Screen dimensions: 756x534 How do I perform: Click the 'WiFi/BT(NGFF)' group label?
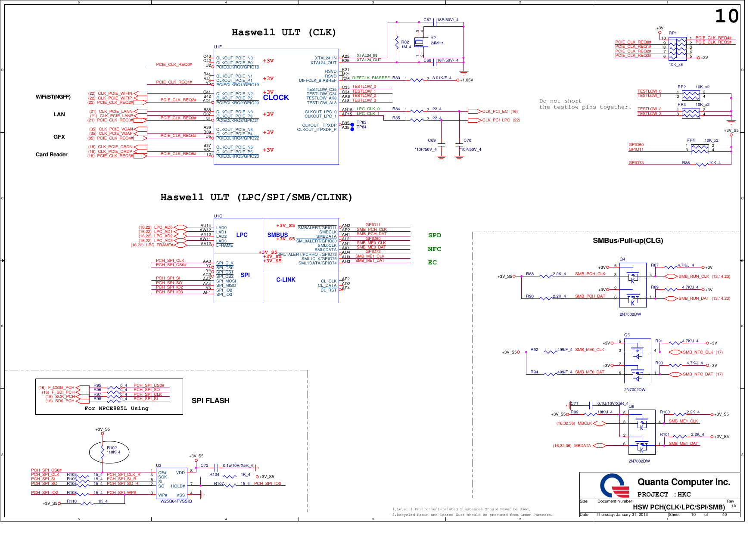pos(53,97)
